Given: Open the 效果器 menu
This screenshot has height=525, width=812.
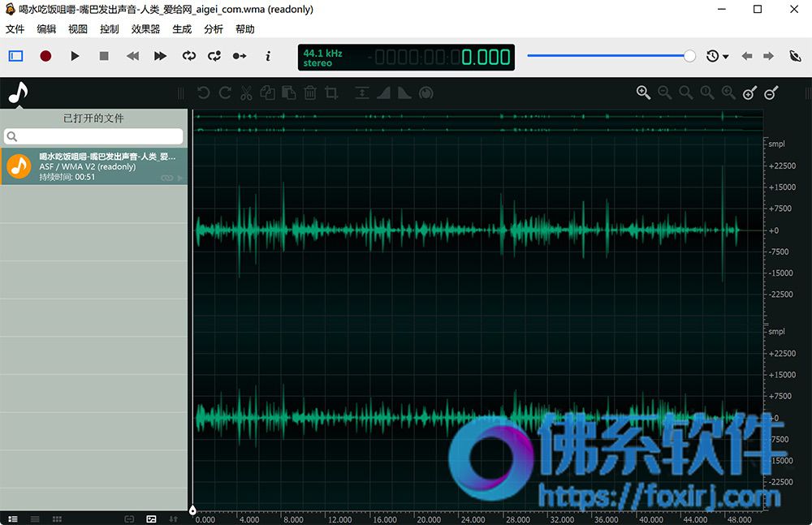Looking at the screenshot, I should coord(145,29).
